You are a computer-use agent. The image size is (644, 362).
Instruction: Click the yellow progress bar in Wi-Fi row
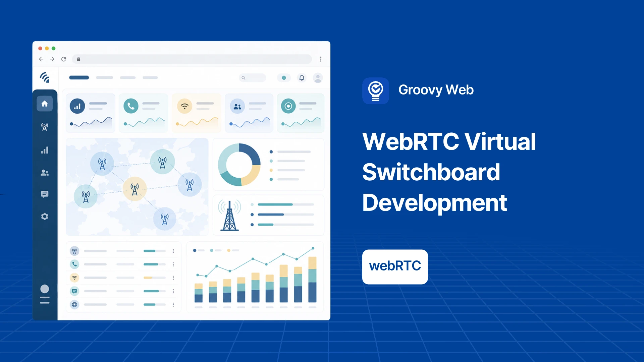tap(148, 278)
